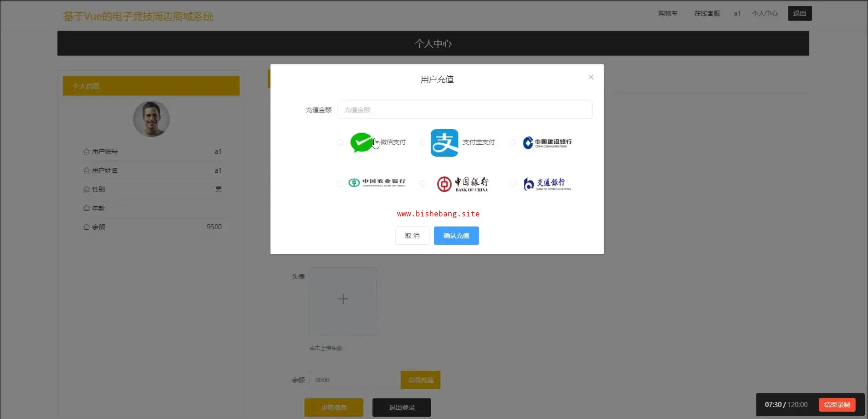
Task: Select the 中国建设银行 radio button
Action: pyautogui.click(x=512, y=142)
